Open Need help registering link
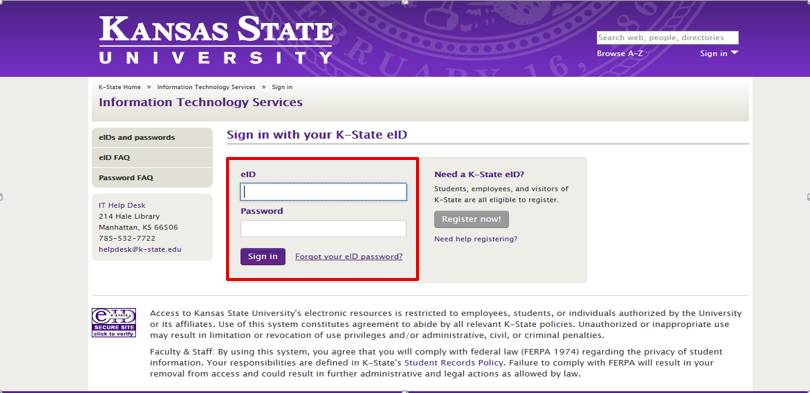The width and height of the screenshot is (810, 393). pyautogui.click(x=476, y=239)
